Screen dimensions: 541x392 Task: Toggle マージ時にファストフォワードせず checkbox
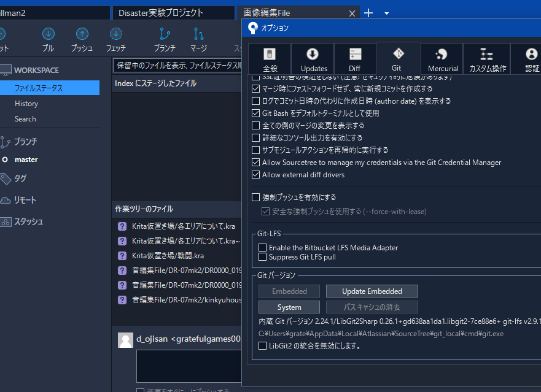(x=255, y=88)
